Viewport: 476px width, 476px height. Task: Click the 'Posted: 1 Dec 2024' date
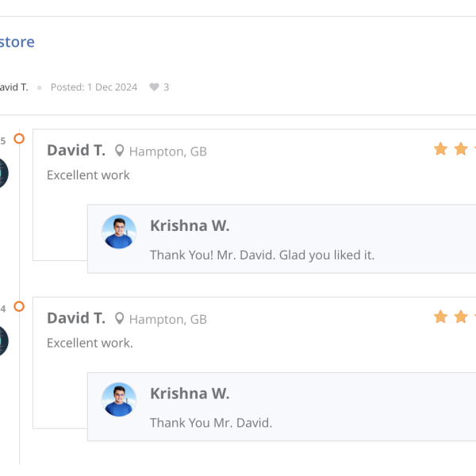[x=94, y=87]
